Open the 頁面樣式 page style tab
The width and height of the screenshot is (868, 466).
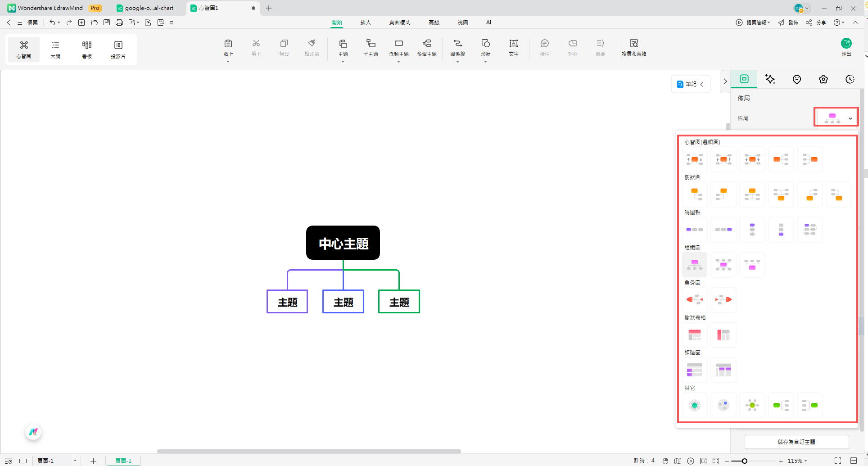pyautogui.click(x=399, y=22)
